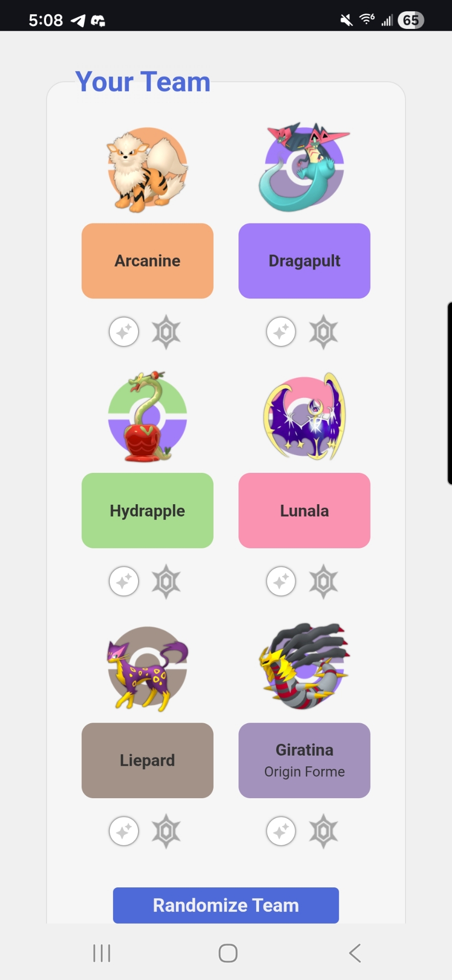Open the purple Dragapult name card
452x980 pixels.
click(305, 261)
